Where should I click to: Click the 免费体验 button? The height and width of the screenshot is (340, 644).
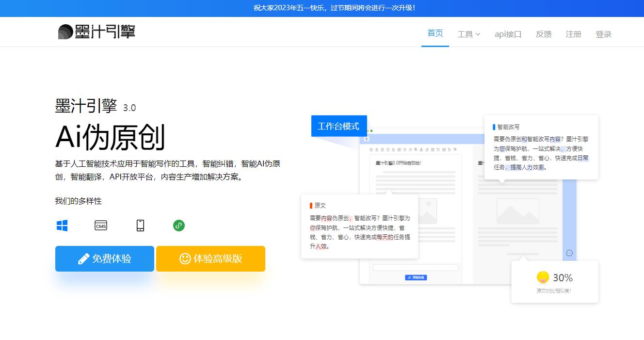(104, 259)
